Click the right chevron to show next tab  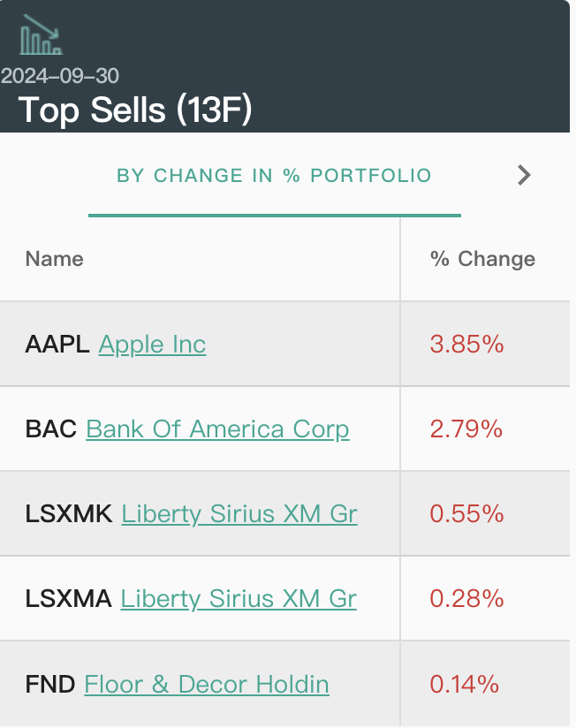point(524,175)
